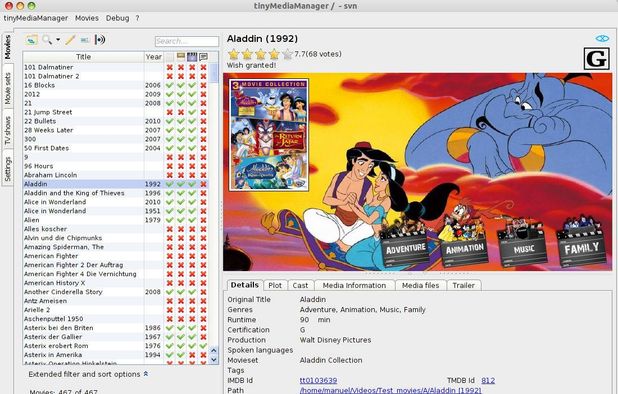Click the subtitles speech bubble column icon
Viewport: 618px width, 394px height.
click(x=203, y=57)
